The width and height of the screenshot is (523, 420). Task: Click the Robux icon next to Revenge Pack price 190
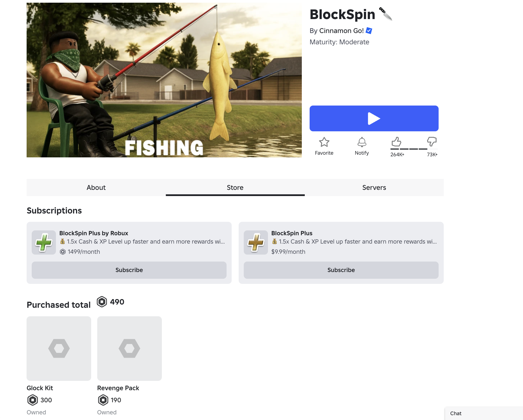(x=103, y=400)
